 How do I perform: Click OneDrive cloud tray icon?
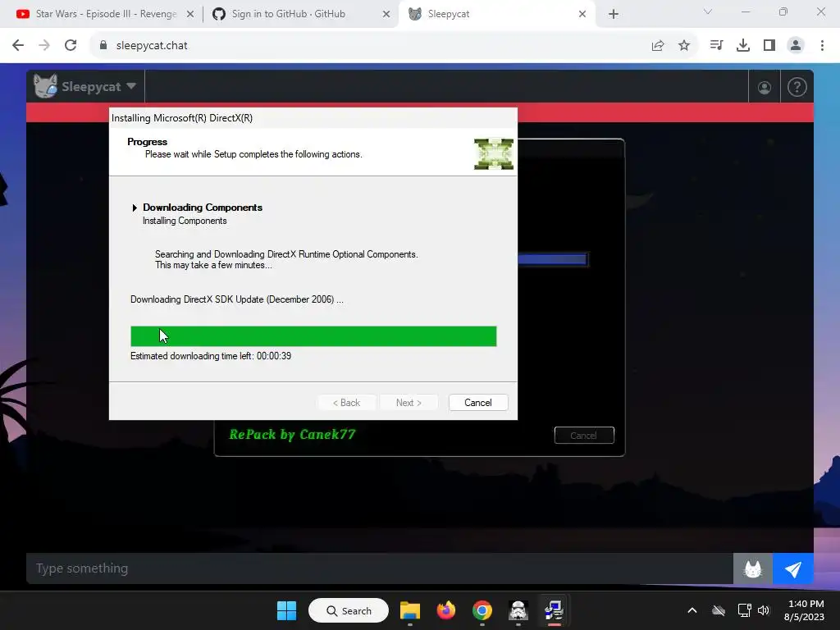(x=719, y=610)
